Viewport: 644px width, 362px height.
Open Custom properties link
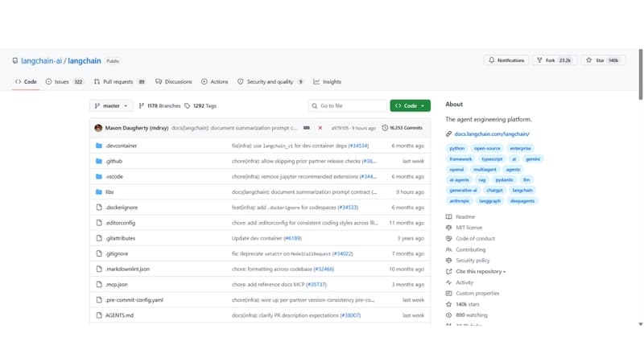477,293
